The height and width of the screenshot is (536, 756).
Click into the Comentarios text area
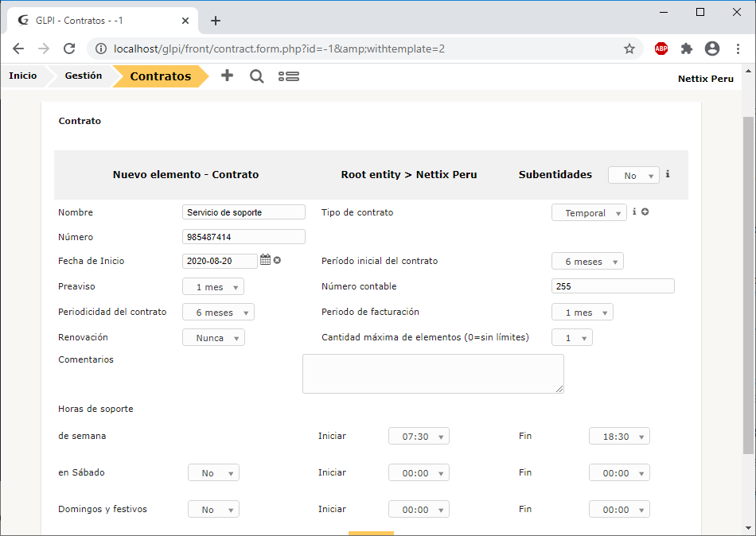(x=433, y=374)
